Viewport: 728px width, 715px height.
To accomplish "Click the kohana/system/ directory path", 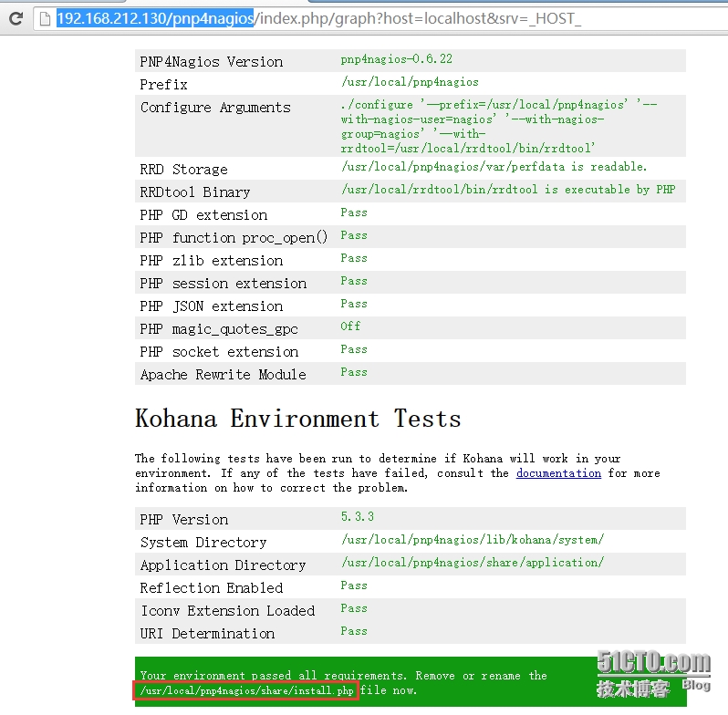I will [x=473, y=540].
